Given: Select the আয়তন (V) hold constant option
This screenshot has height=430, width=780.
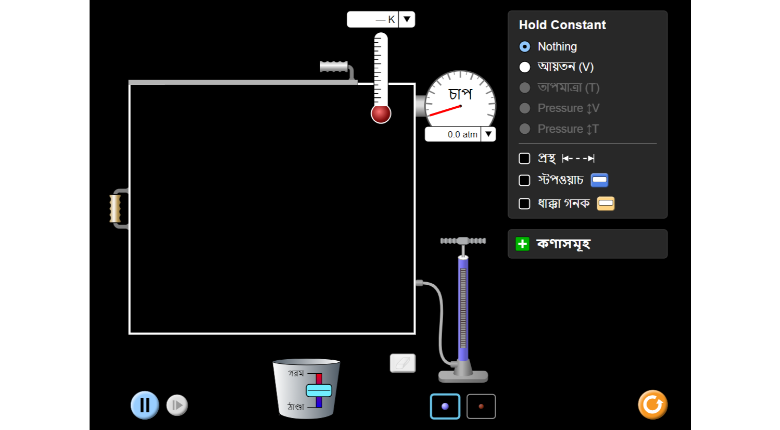Looking at the screenshot, I should [x=525, y=67].
